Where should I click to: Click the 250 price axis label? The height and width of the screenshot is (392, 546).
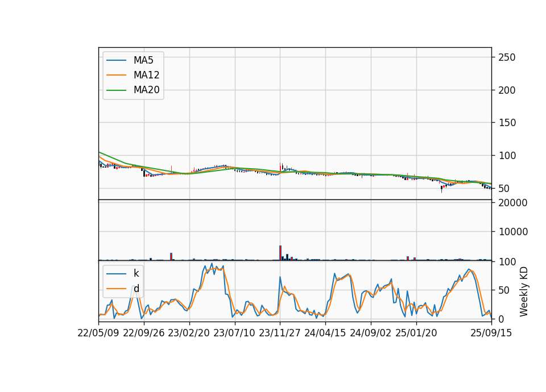(507, 57)
